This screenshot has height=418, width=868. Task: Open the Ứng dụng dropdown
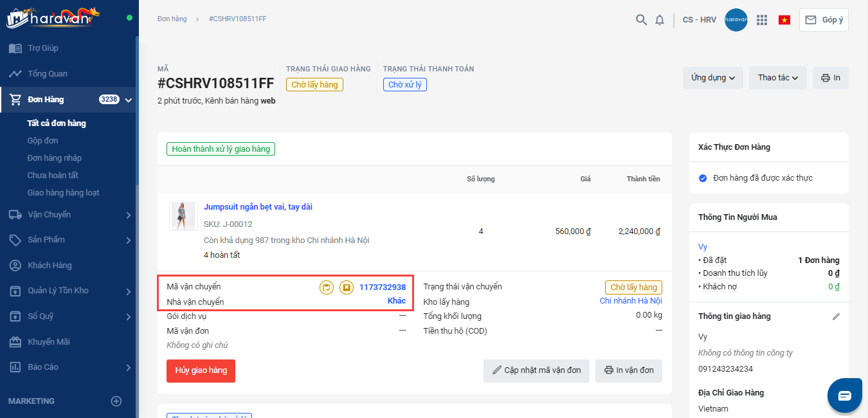[x=713, y=78]
